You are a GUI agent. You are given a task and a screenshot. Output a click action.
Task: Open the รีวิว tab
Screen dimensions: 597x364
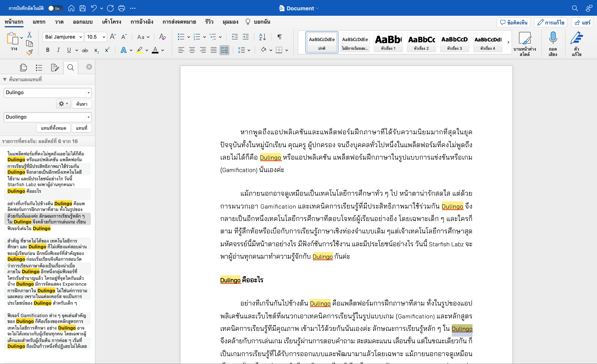[209, 22]
